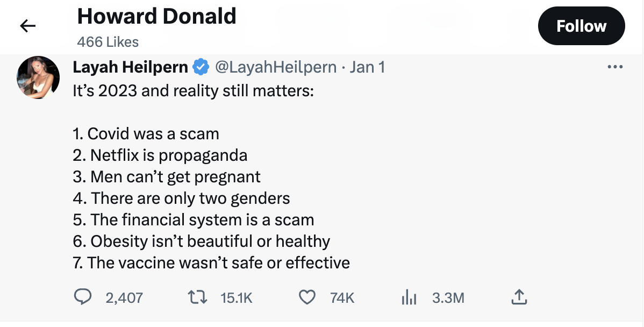Open the three-dot more options menu

click(614, 67)
